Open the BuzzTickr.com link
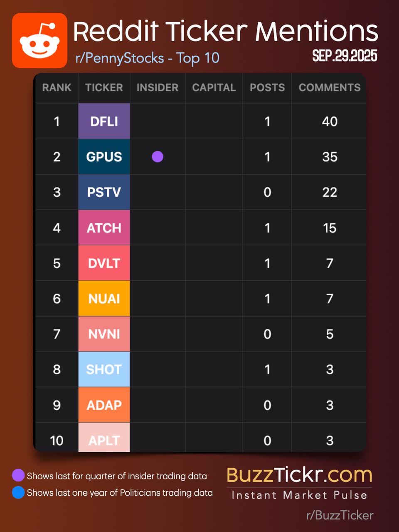Viewport: 399px width, 532px height. coord(299,475)
